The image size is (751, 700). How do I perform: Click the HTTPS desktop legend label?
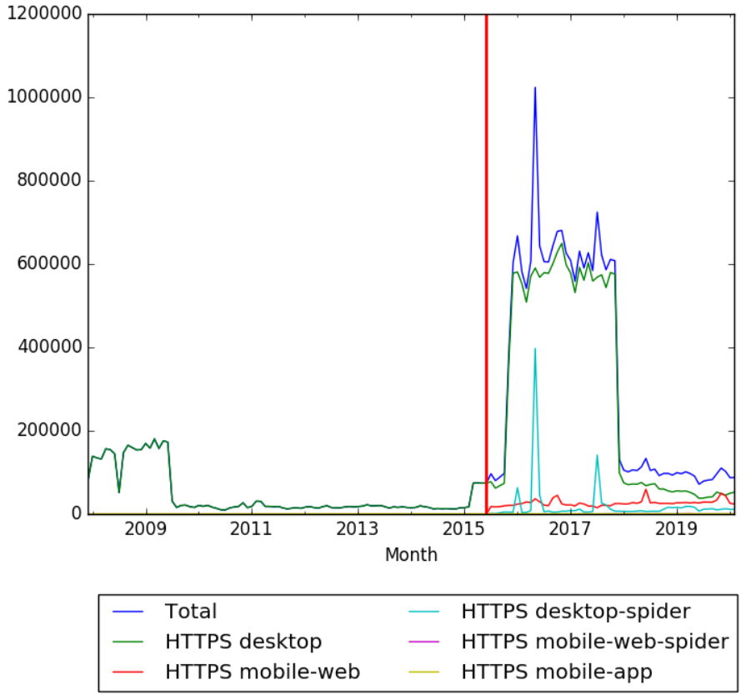243,642
